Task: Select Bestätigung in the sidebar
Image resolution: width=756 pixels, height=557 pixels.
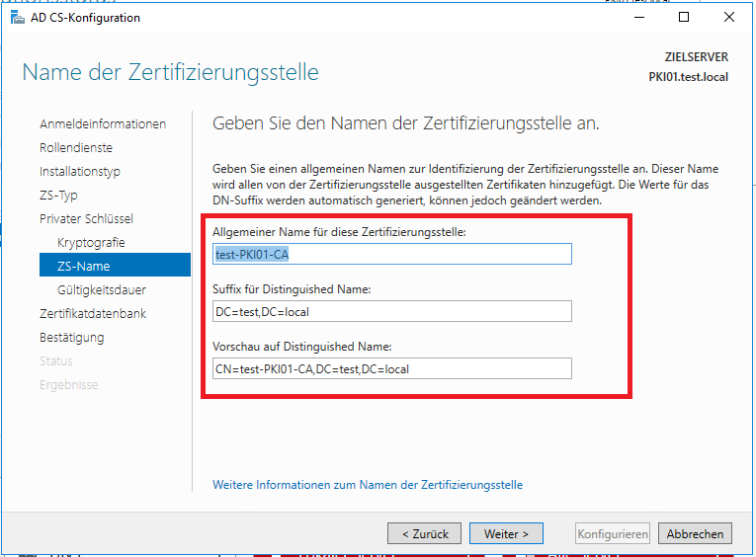Action: click(x=71, y=338)
